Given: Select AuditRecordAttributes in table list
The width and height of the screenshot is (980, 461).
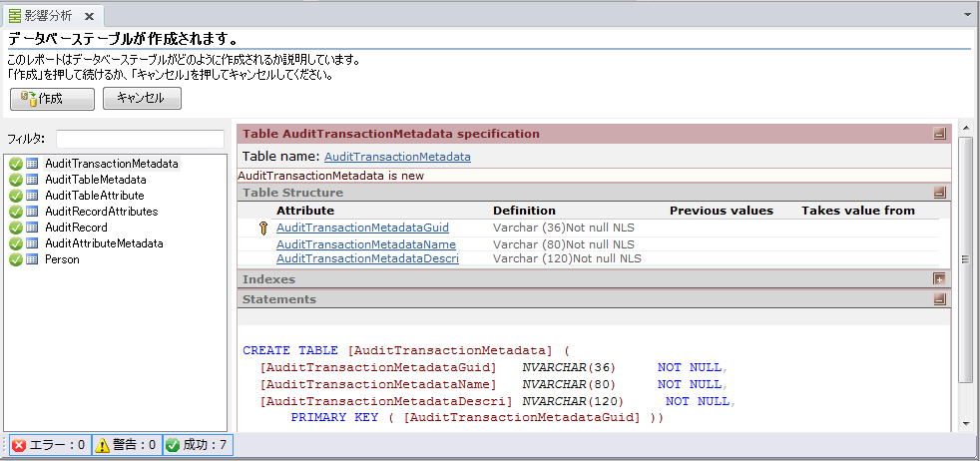Looking at the screenshot, I should (101, 212).
